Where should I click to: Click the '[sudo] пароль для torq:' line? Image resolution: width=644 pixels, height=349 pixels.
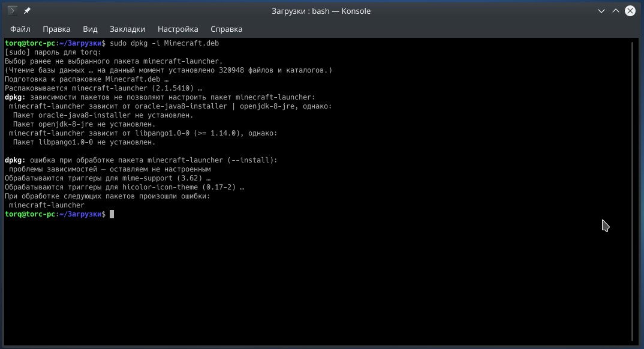pos(53,52)
